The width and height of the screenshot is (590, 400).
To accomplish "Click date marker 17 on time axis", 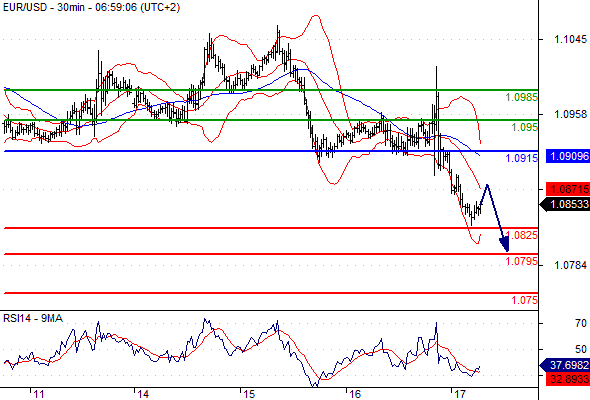I will point(460,394).
